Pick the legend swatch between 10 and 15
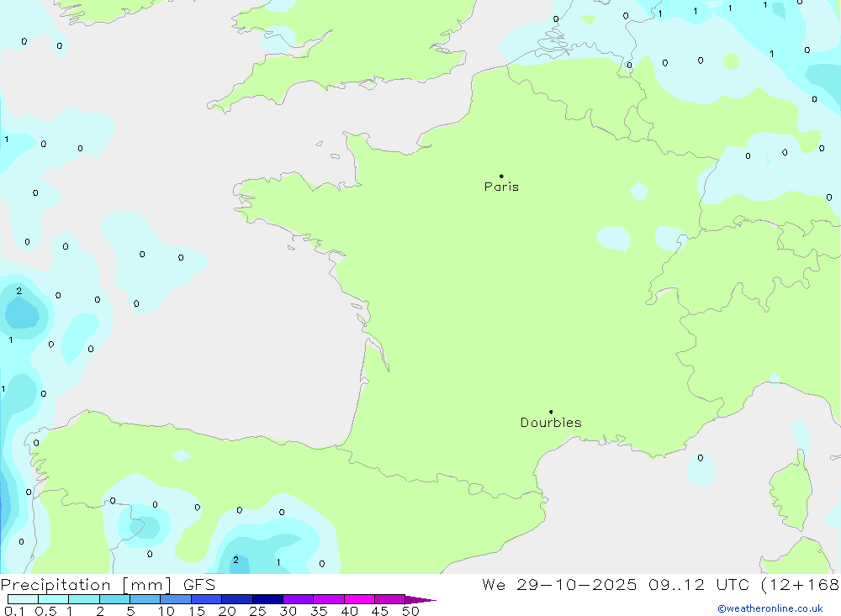The image size is (841, 616). click(176, 599)
